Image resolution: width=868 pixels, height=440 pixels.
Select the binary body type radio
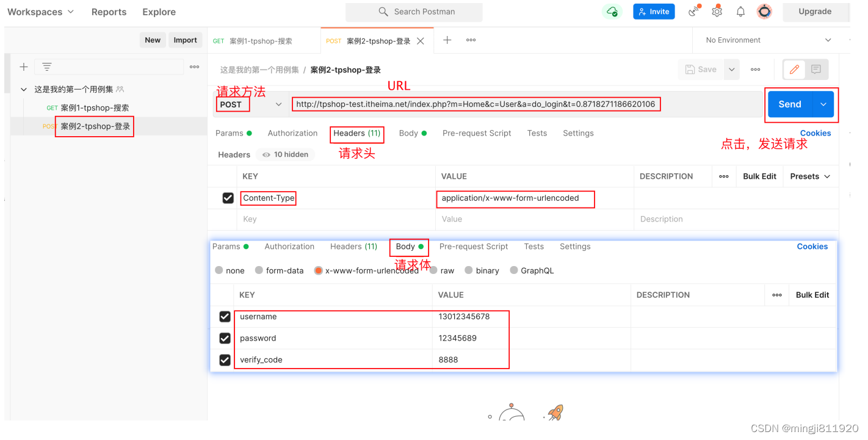pyautogui.click(x=469, y=270)
